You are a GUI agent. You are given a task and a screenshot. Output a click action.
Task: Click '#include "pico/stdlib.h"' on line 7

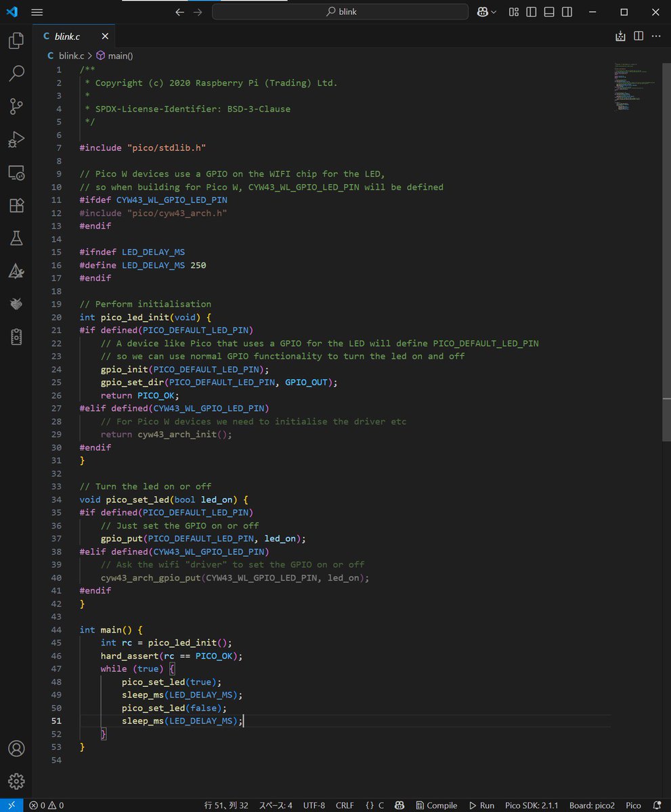coord(142,148)
